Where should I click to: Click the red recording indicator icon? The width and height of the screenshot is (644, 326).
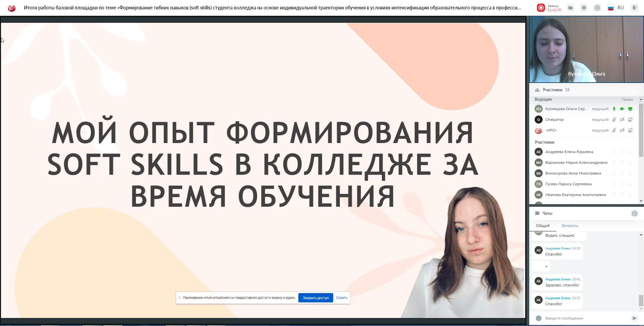pyautogui.click(x=541, y=8)
